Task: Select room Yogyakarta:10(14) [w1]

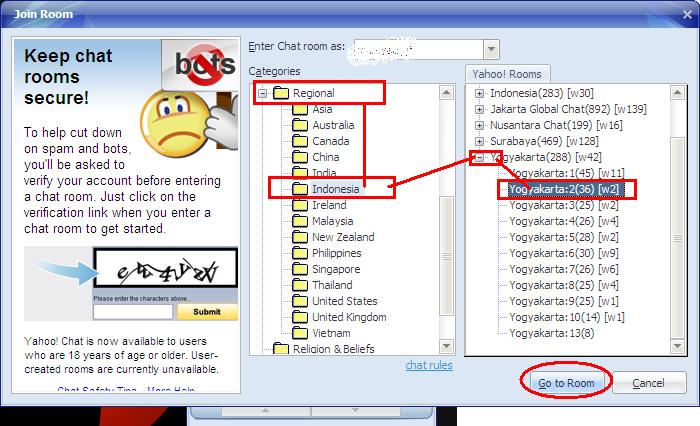Action: coord(567,317)
